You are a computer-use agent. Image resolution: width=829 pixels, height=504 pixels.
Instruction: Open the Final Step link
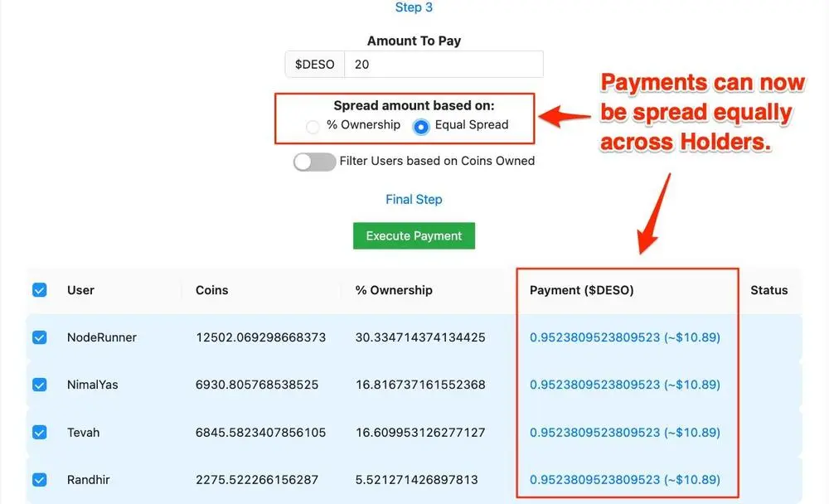pyautogui.click(x=414, y=200)
